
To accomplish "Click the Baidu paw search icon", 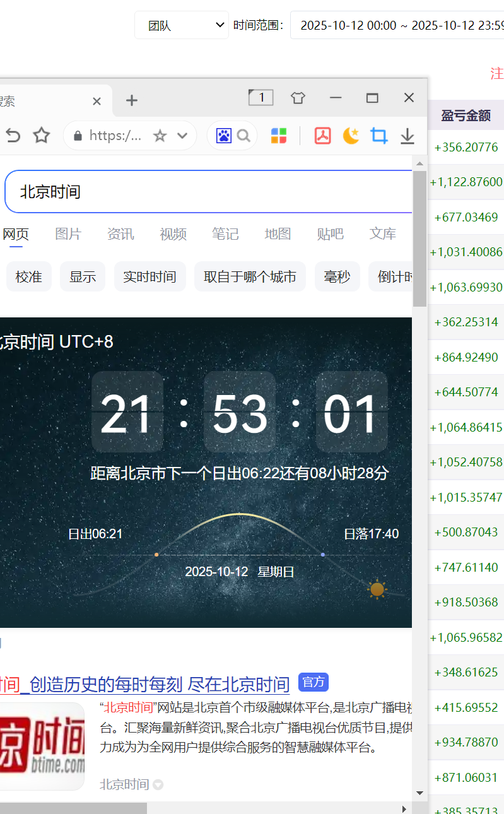I will (x=224, y=136).
